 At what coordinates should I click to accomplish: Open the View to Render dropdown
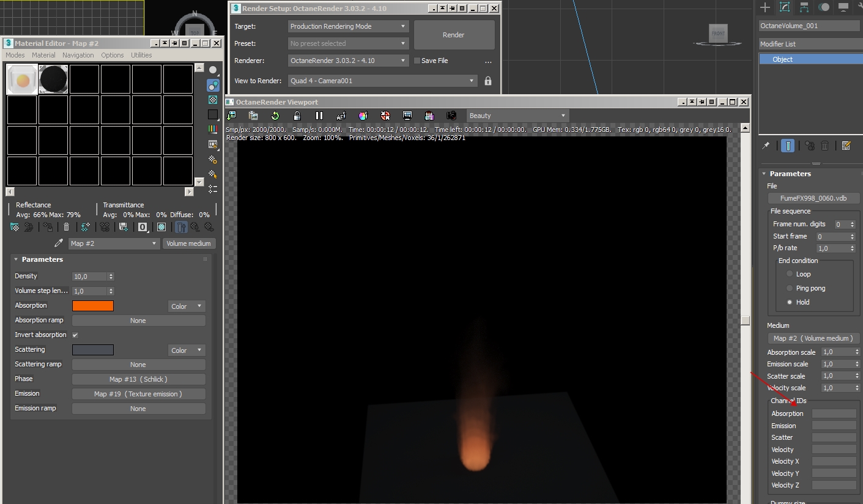point(383,81)
